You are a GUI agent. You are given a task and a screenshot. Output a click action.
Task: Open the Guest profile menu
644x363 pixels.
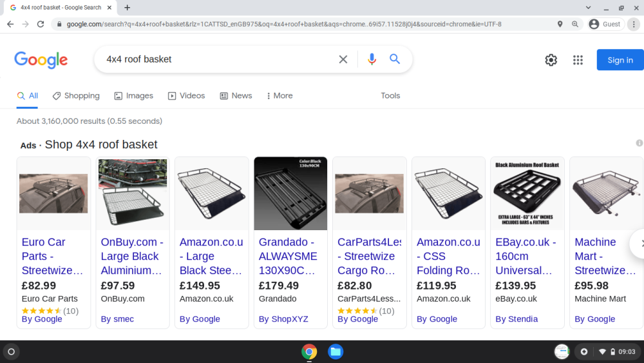coord(605,25)
